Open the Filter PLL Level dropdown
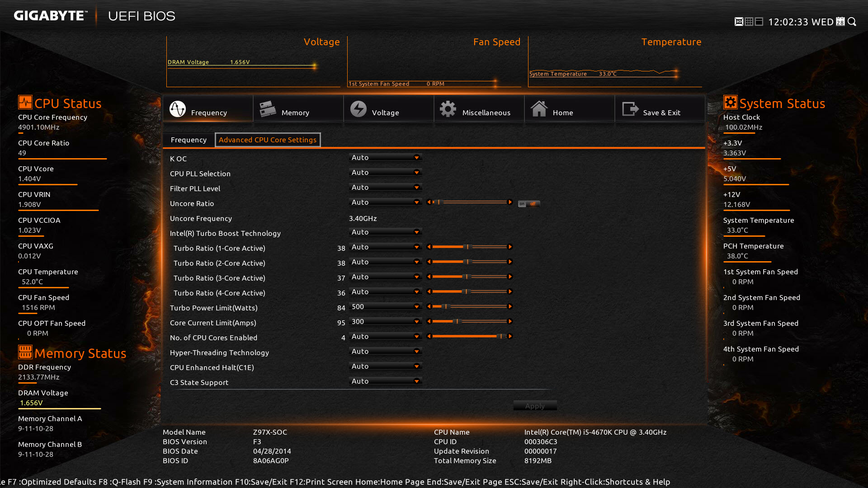This screenshot has width=868, height=488. 385,187
